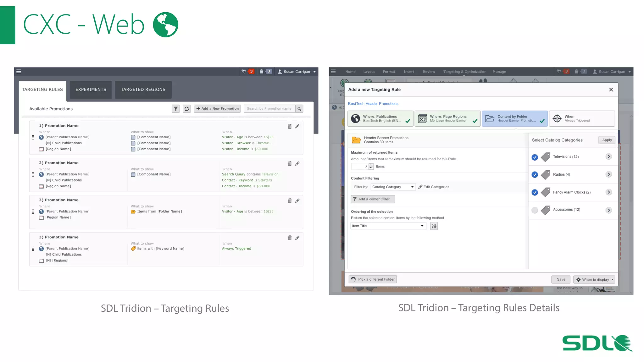The image size is (644, 362).
Task: Switch to Targeted Regions tab
Action: click(143, 90)
